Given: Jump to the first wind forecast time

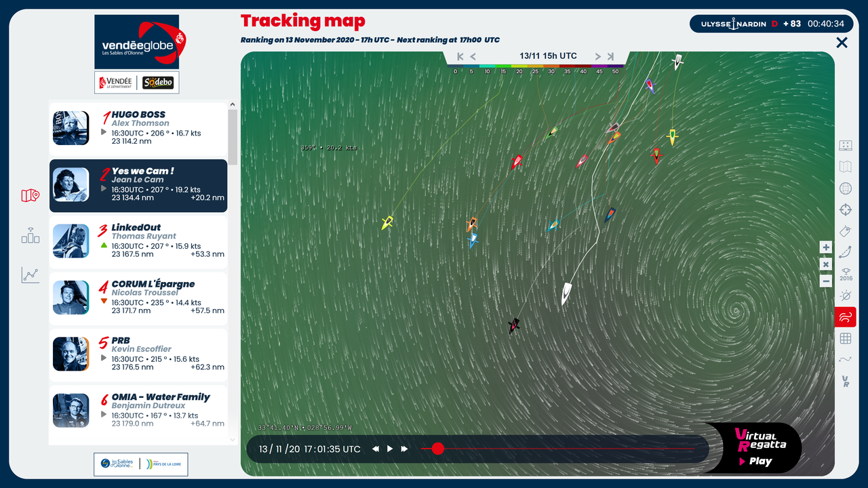Looking at the screenshot, I should [x=460, y=56].
